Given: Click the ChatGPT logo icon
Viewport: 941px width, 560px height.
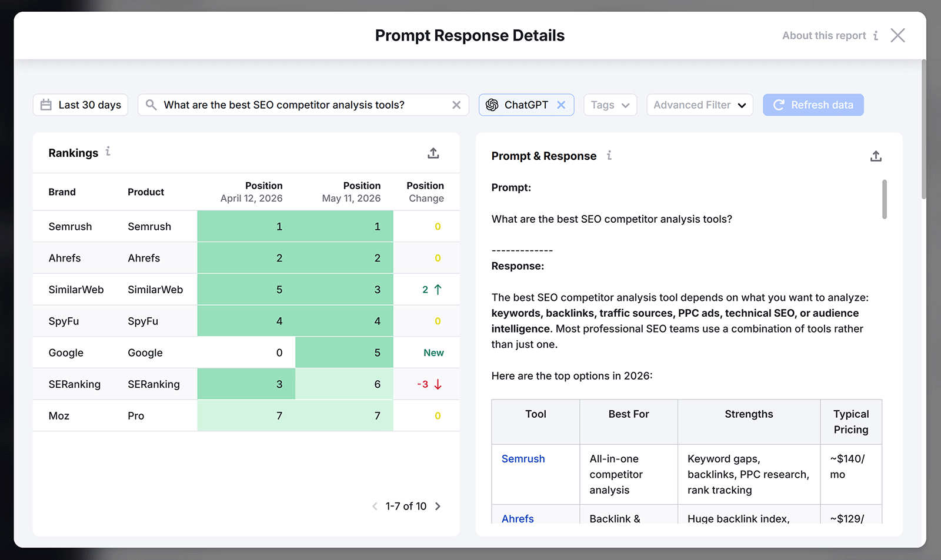Looking at the screenshot, I should (492, 105).
